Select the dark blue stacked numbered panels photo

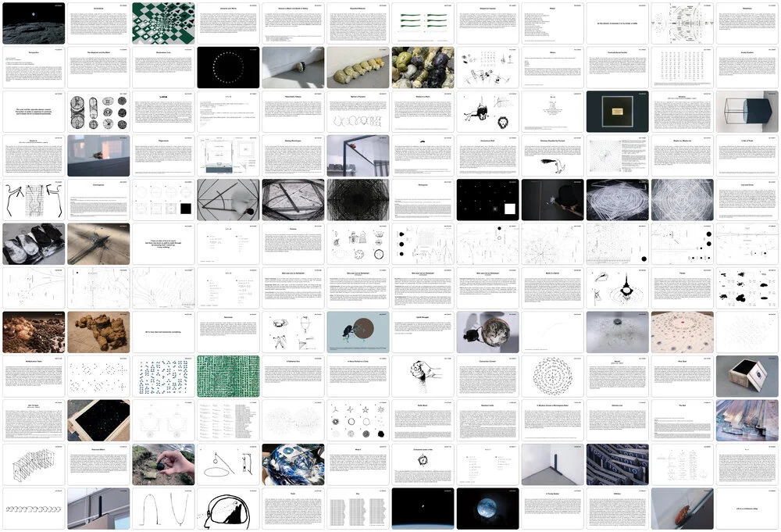(x=618, y=465)
